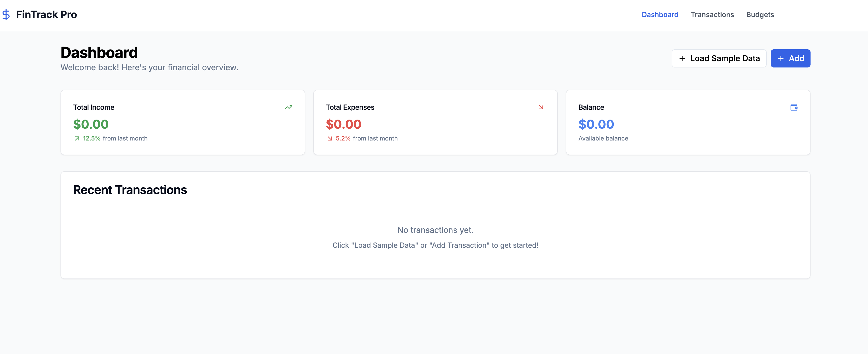Click the blue wallet icon on Balance card

click(x=794, y=107)
